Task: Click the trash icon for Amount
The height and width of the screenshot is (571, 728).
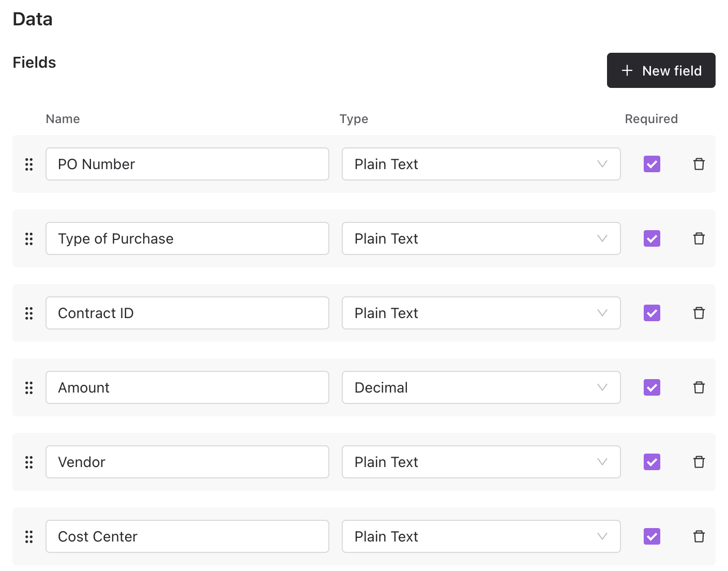Action: tap(699, 387)
